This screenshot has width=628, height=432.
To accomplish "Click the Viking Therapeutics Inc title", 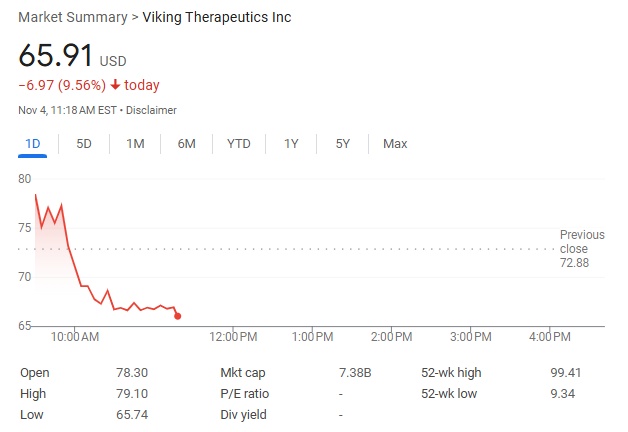I will (217, 18).
